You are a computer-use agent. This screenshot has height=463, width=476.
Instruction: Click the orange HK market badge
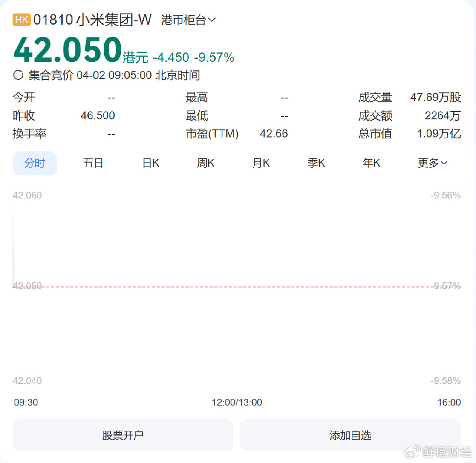22,20
